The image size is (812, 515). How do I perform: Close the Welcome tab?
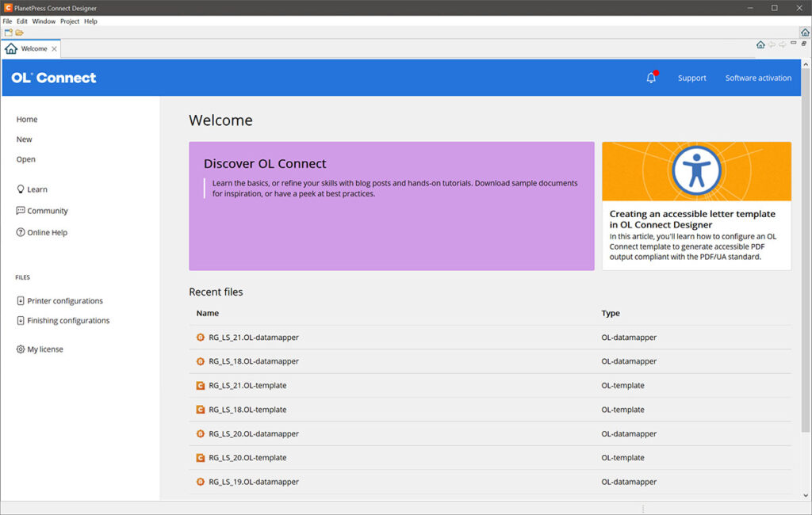(x=54, y=49)
